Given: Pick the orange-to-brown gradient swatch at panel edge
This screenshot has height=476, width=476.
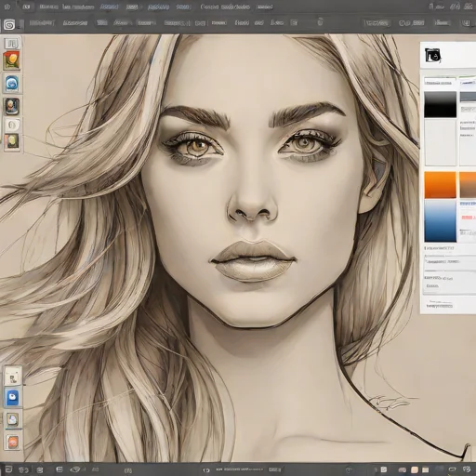Looking at the screenshot, I should tap(468, 185).
